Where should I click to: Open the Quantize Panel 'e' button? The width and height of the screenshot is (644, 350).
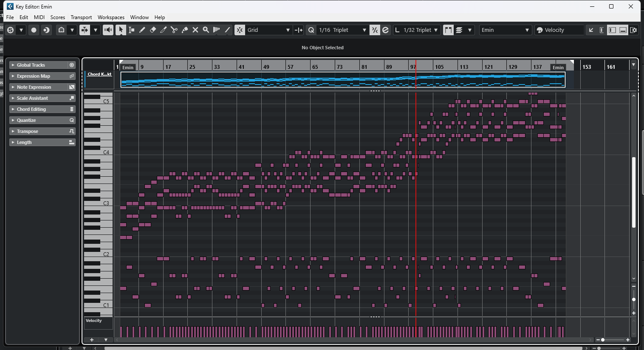coord(385,30)
